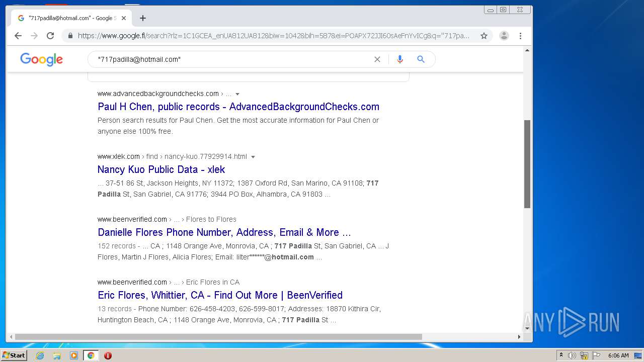644x362 pixels.
Task: Open the network tray icon
Action: click(x=584, y=355)
